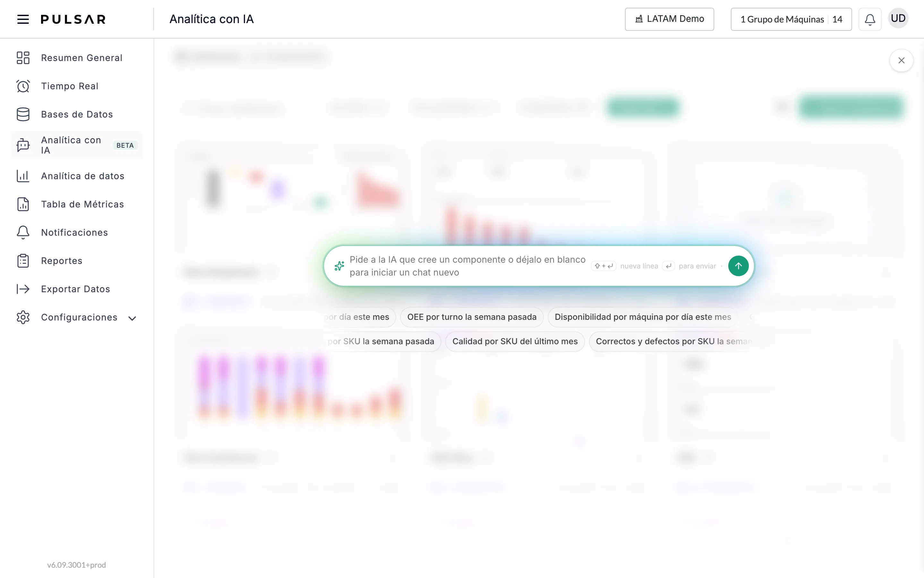Open the 1 Grupo de Máquinas selector
This screenshot has height=578, width=924.
(x=791, y=19)
